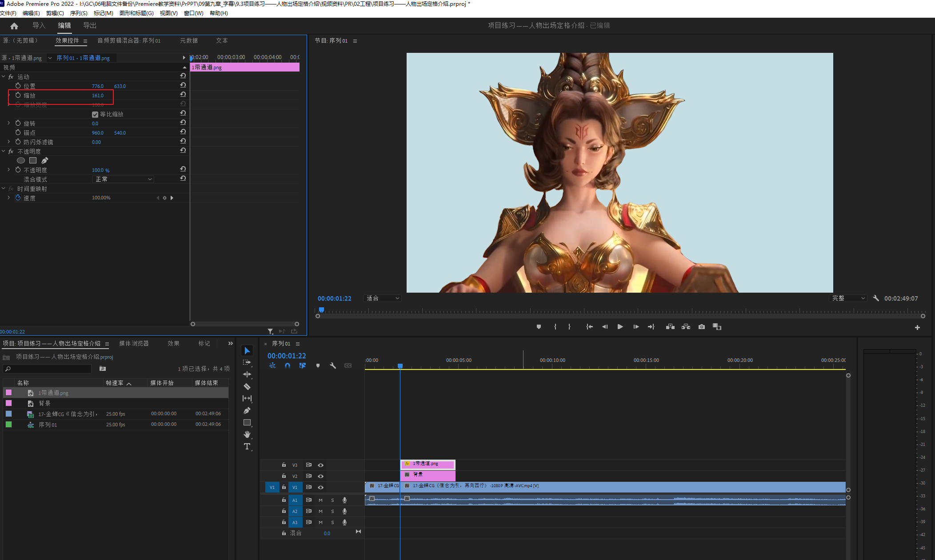Select 背景 item in project panel
Screen dimensions: 935x560
44,403
